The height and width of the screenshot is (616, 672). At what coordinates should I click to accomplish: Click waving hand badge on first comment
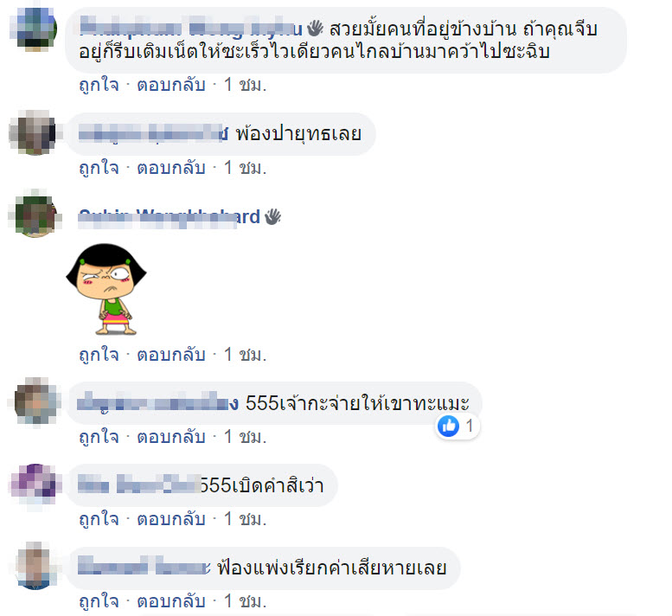tap(315, 29)
